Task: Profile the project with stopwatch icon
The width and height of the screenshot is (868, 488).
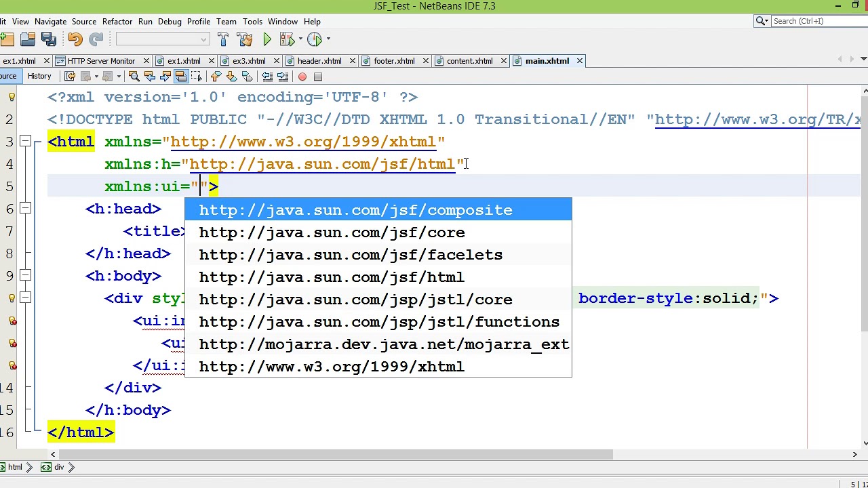Action: click(315, 39)
